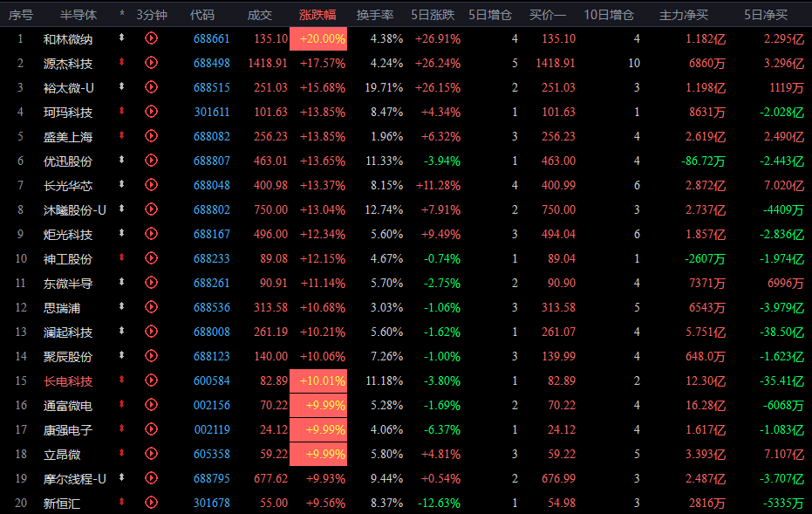Click the asterisk column header

point(122,14)
